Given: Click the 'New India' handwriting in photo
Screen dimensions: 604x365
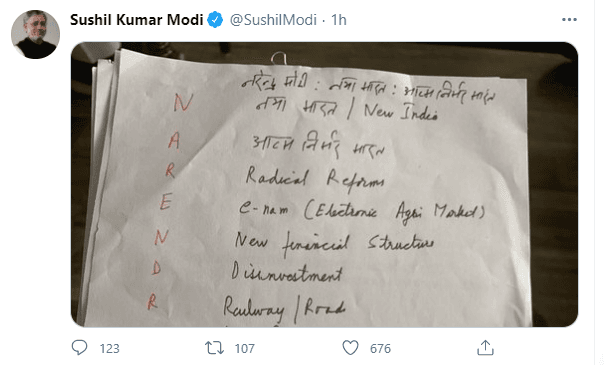Looking at the screenshot, I should (401, 112).
